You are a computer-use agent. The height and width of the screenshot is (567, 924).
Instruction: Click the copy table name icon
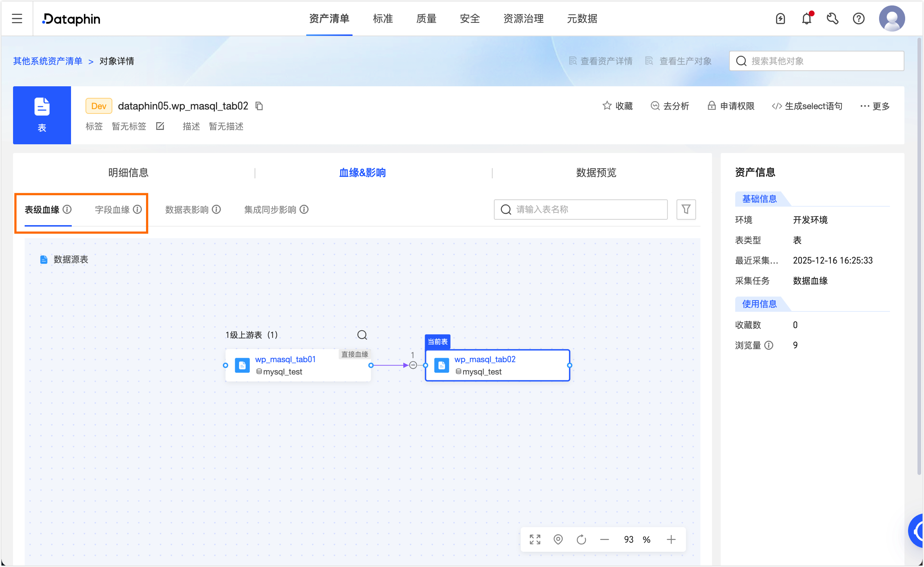[x=259, y=106]
